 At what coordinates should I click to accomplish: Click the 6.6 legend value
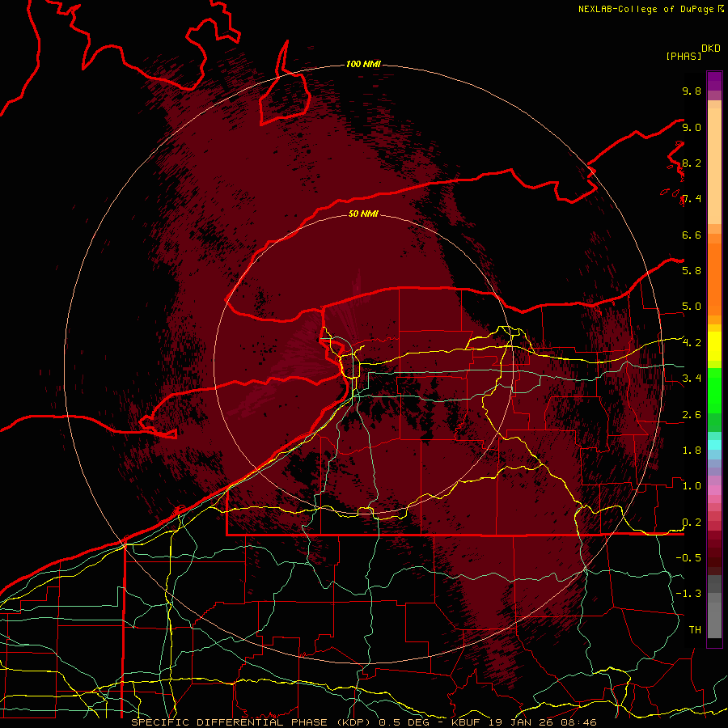click(692, 235)
